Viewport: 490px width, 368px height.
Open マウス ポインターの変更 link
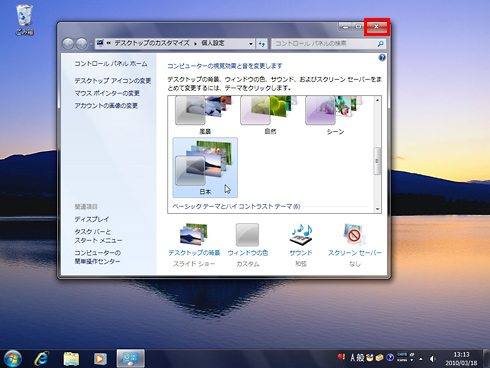pos(107,93)
